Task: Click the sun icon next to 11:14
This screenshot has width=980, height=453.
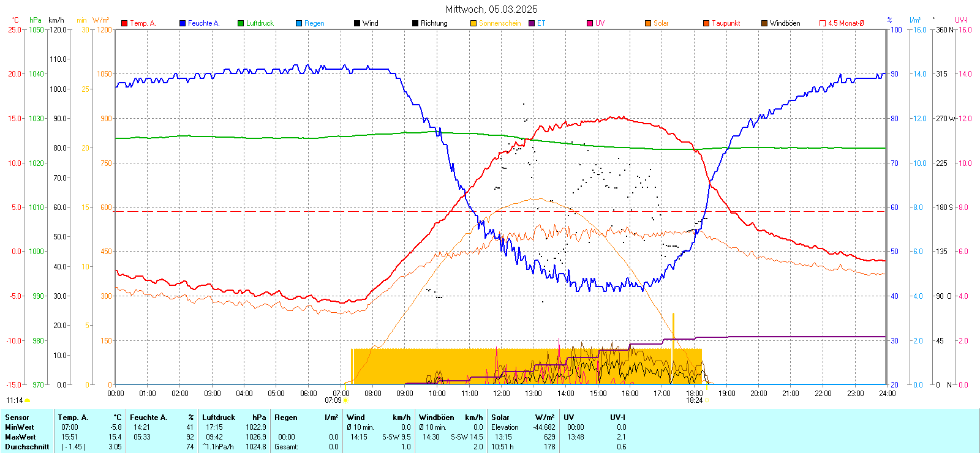Action: [x=28, y=400]
